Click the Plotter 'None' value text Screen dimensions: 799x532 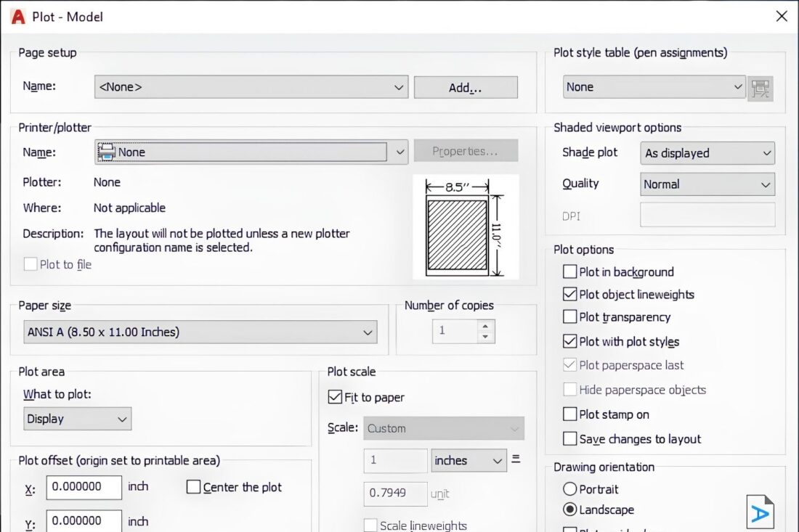[107, 182]
